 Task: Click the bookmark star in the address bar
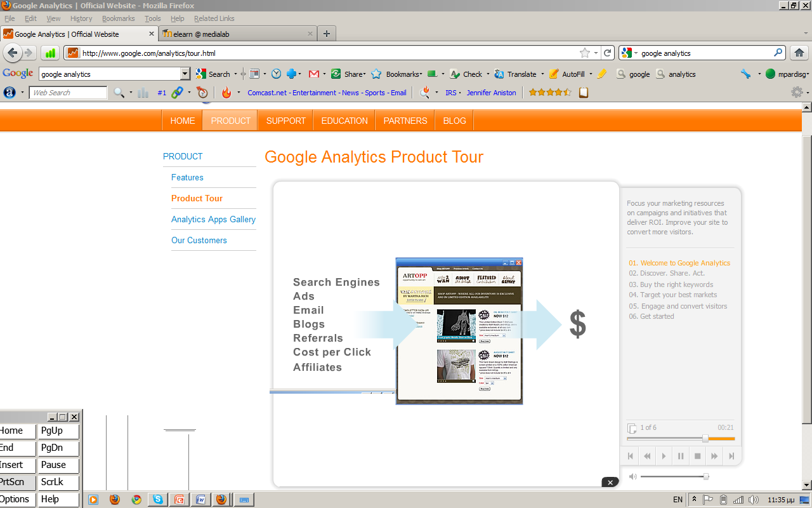click(x=585, y=53)
